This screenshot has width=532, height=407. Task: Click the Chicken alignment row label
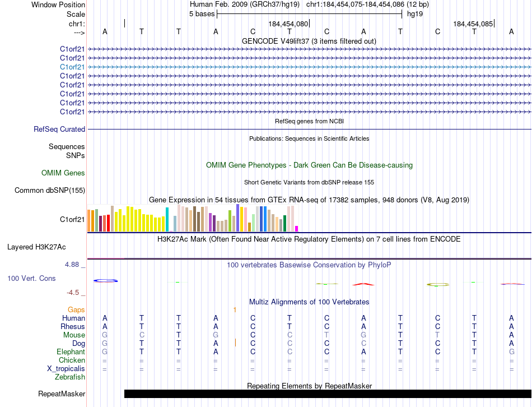[72, 360]
